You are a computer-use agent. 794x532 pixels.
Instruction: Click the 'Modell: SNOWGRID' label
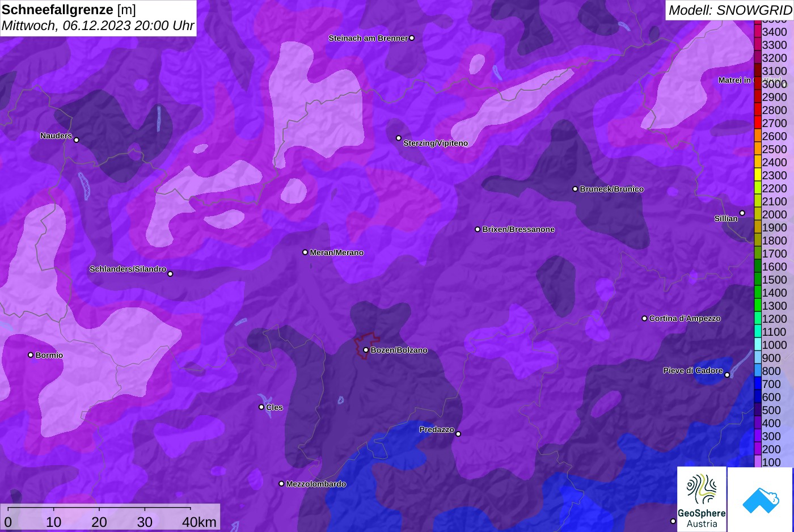pyautogui.click(x=729, y=10)
